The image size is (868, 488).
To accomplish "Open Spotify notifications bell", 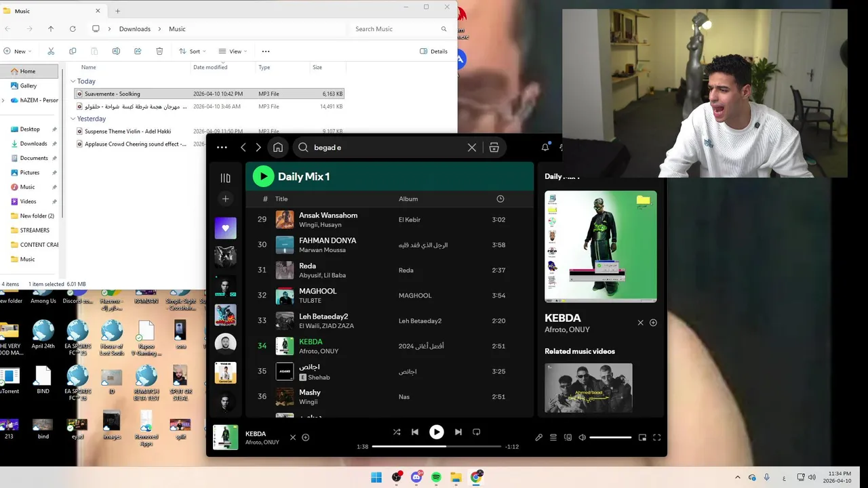I will point(545,147).
